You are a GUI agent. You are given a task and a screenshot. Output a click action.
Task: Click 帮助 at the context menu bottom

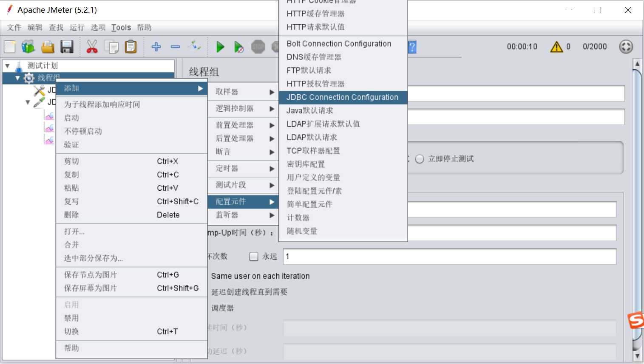(131, 348)
